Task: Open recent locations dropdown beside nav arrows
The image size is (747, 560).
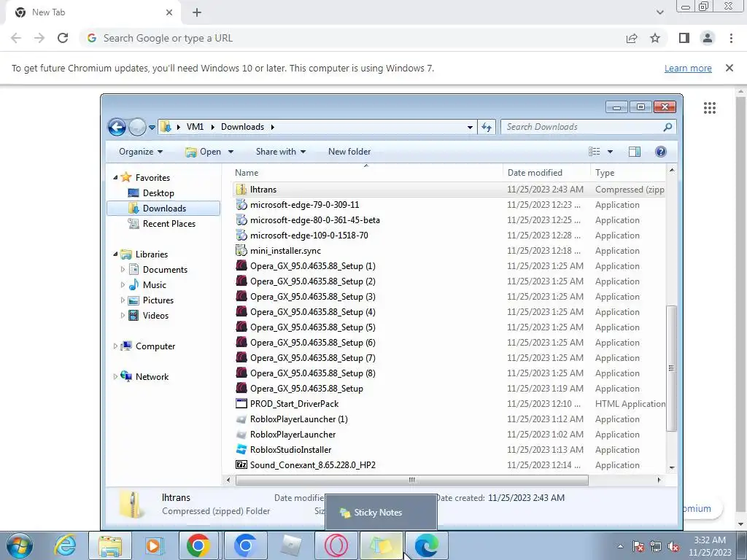Action: (152, 127)
